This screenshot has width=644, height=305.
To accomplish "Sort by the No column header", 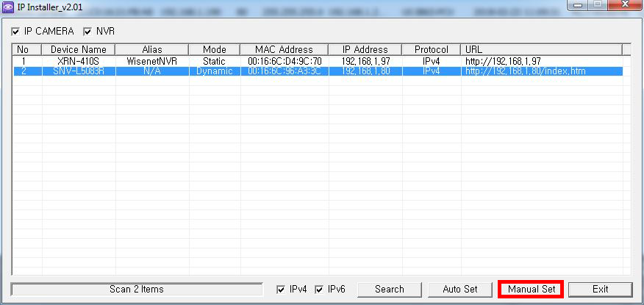I will click(27, 50).
